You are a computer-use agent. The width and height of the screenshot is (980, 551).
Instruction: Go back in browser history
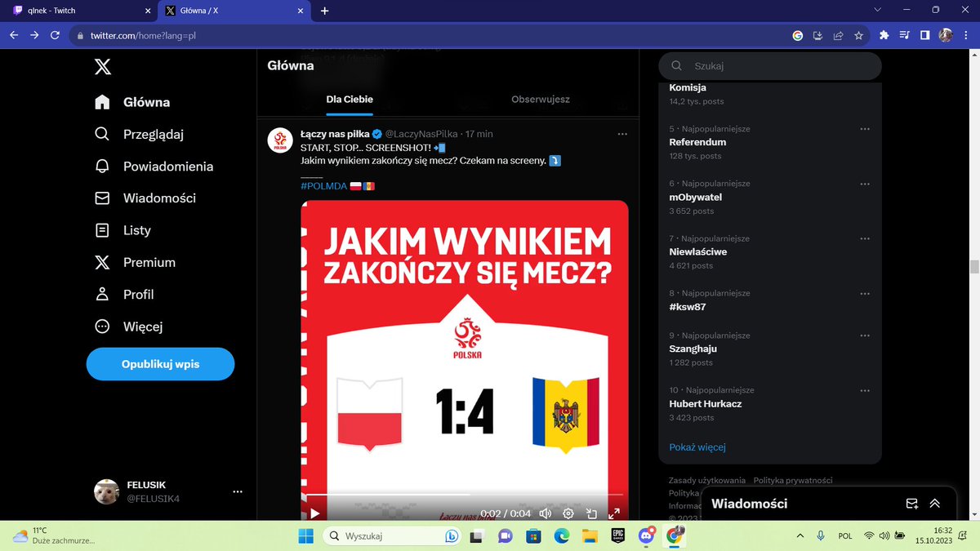[x=13, y=35]
